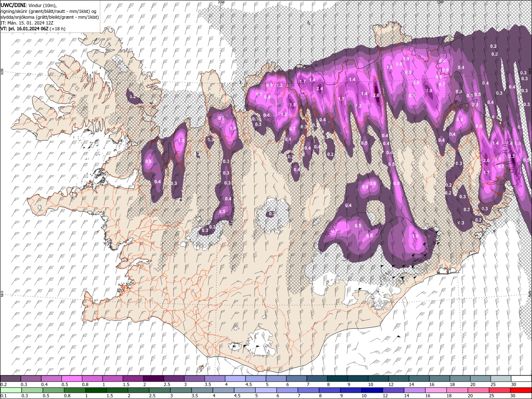Click the '1.9' snowfall value on the map
Screen dimensions: 532x399
(x=429, y=91)
